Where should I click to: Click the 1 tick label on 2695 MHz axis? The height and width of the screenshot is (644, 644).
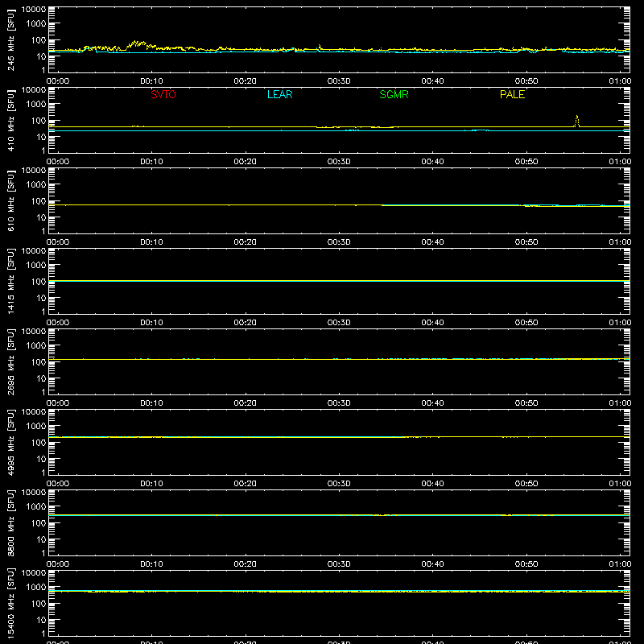(x=43, y=392)
